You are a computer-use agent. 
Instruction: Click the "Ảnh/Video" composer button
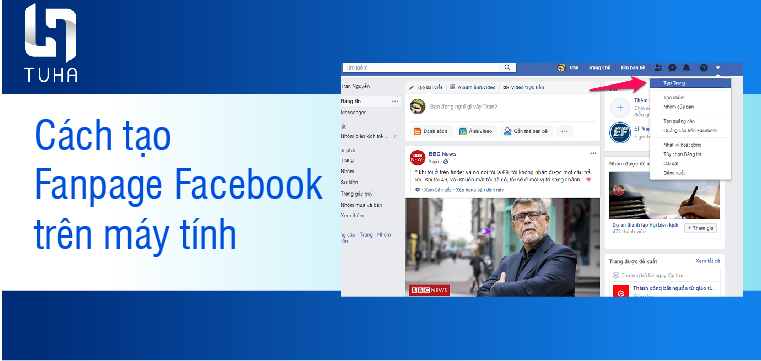[476, 131]
